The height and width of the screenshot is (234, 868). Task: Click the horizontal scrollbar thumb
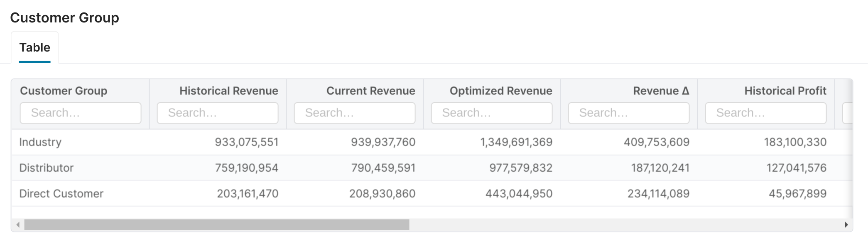(216, 225)
